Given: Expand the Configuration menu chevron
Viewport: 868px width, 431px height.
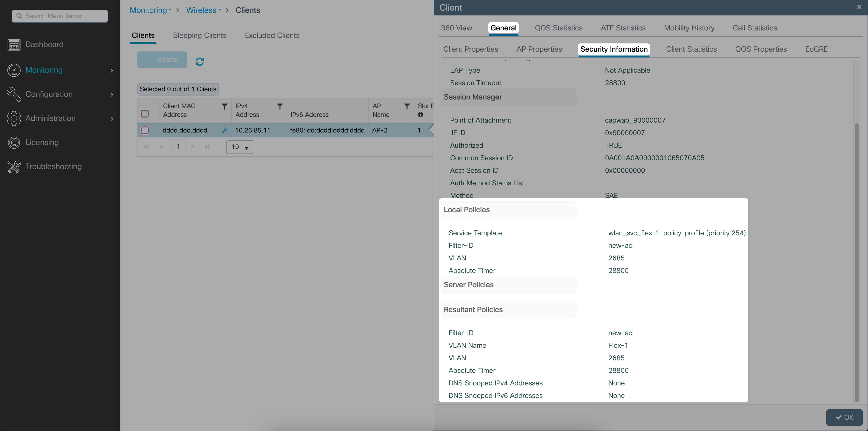Looking at the screenshot, I should click(x=111, y=95).
